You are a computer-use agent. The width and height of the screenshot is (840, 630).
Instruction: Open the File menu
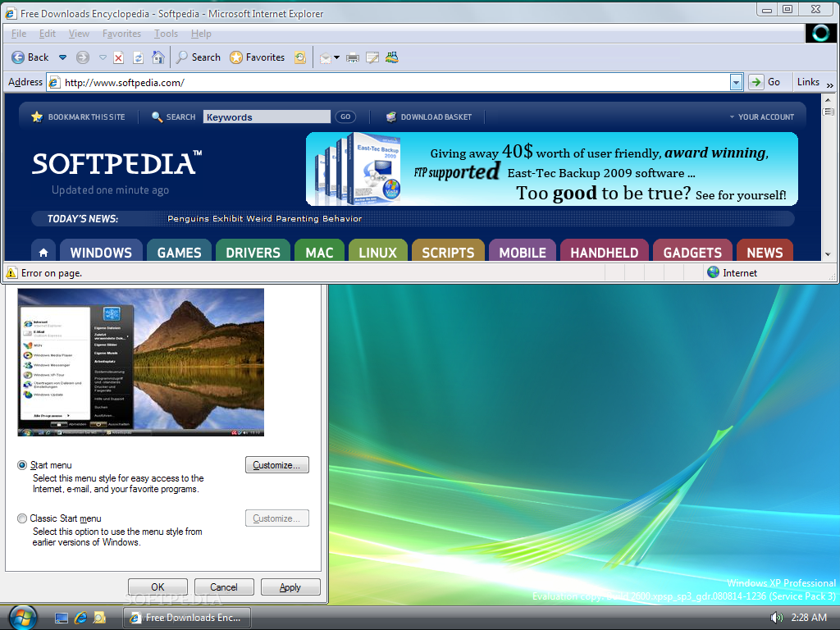tap(19, 33)
